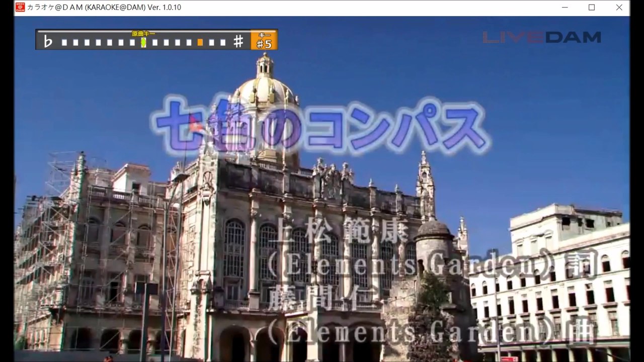Viewport: 644px width, 362px height.
Task: Select the orange +5 key step marker
Action: tap(200, 42)
